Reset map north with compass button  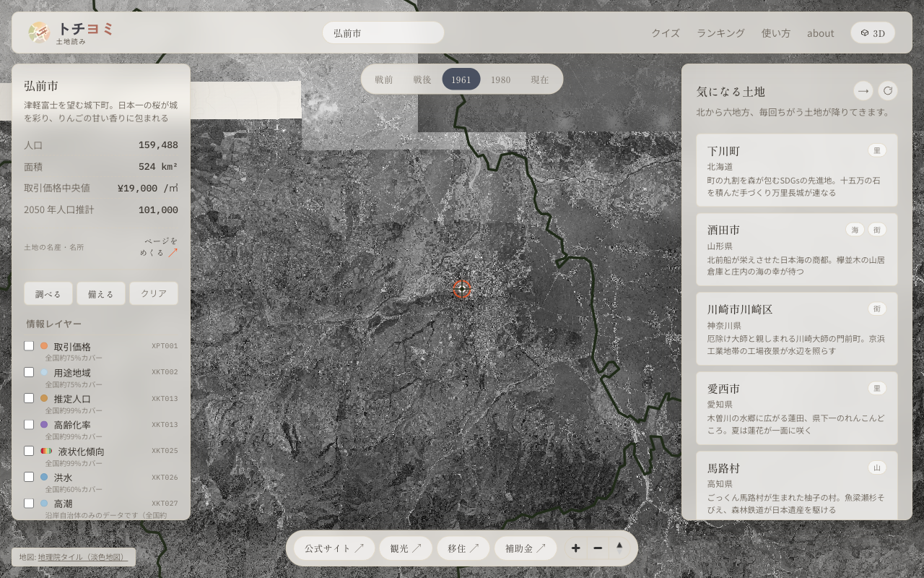coord(619,548)
